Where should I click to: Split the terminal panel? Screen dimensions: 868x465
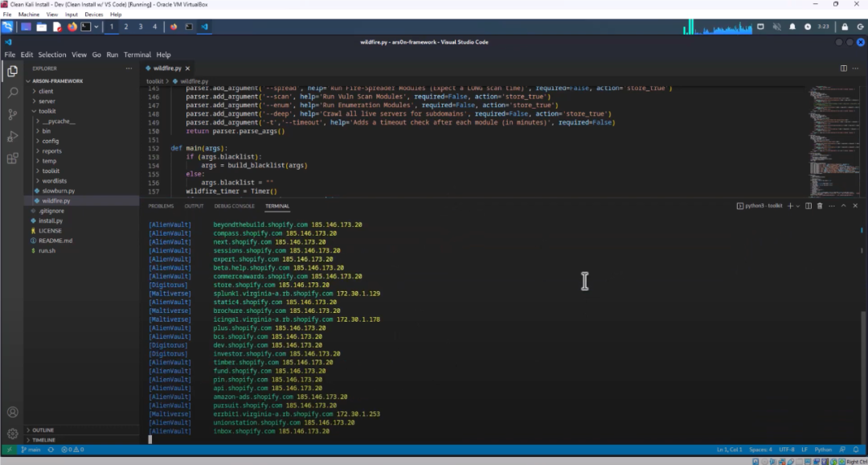point(809,206)
